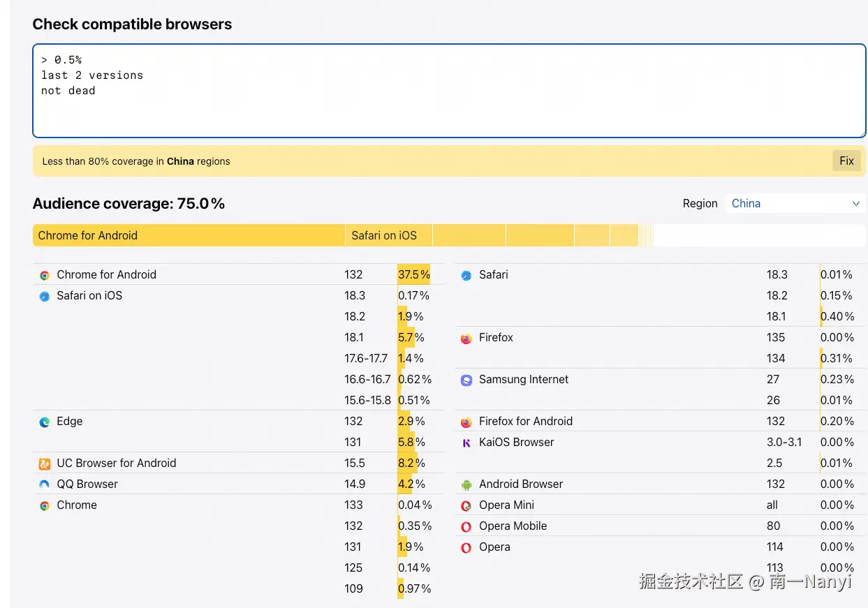868x608 pixels.
Task: Click the Region dropdown chevron arrow
Action: pyautogui.click(x=855, y=203)
